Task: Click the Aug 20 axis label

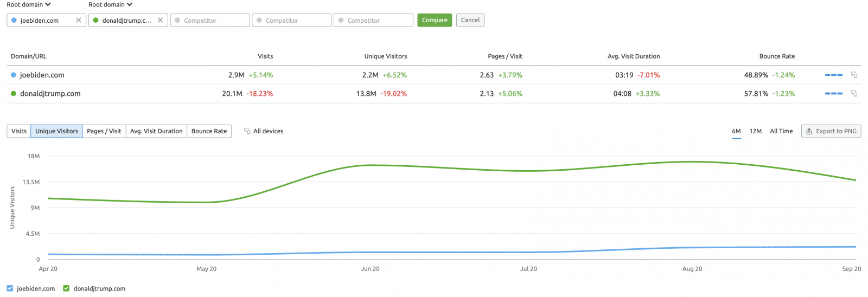Action: 692,269
